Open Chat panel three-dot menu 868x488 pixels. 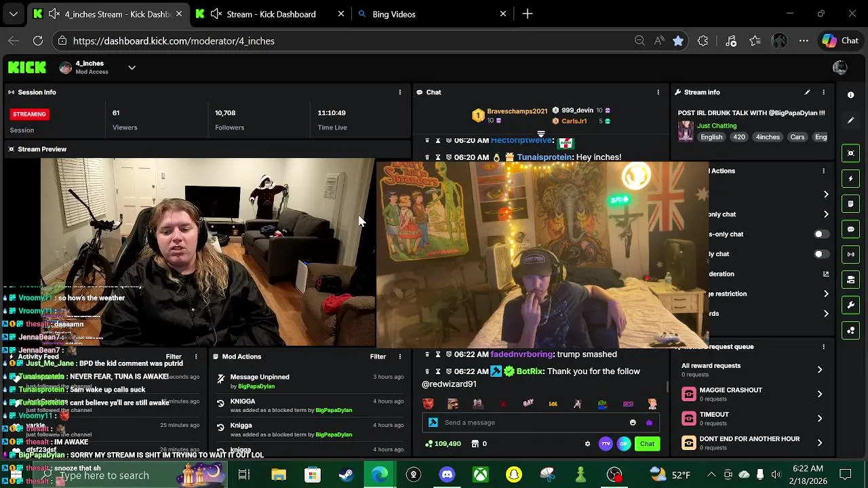point(658,92)
